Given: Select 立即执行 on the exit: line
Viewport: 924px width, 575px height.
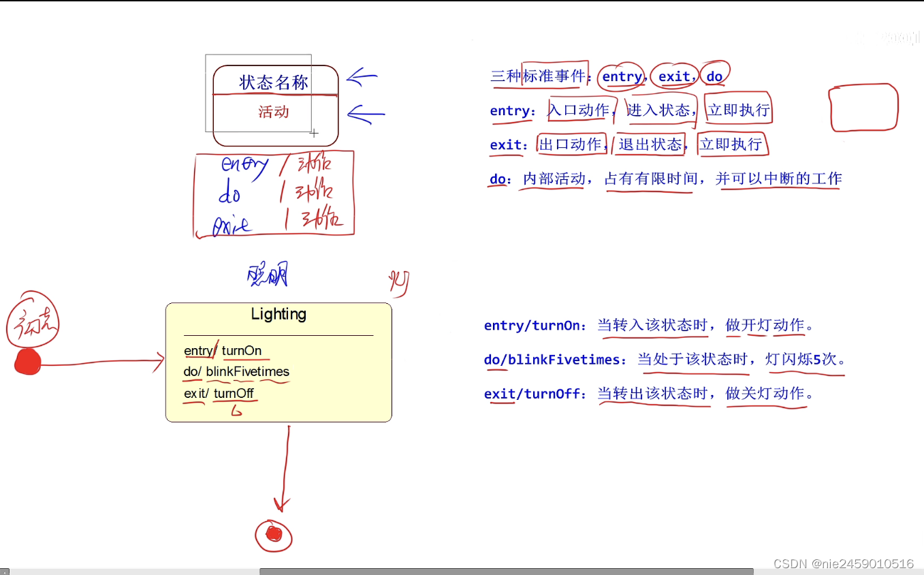Looking at the screenshot, I should [x=731, y=144].
